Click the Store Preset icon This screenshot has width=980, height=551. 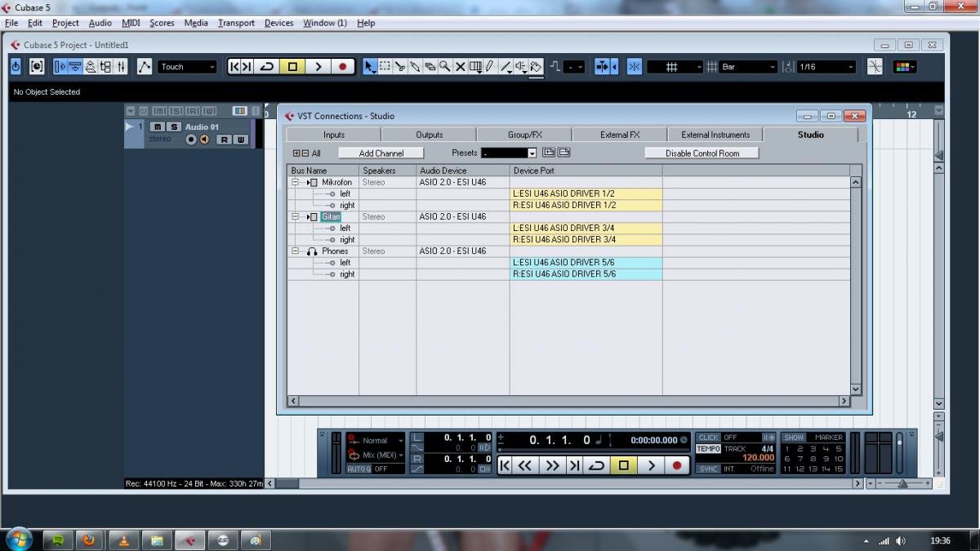coord(549,153)
